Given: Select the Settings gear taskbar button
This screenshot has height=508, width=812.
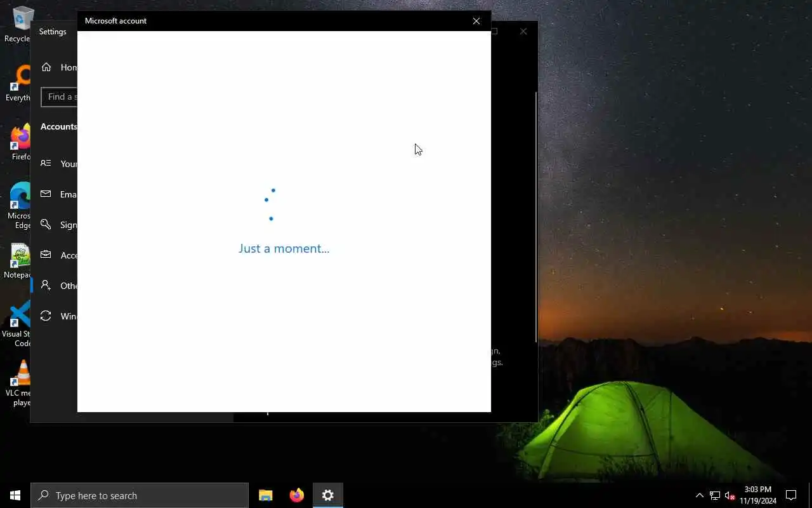Looking at the screenshot, I should [328, 495].
